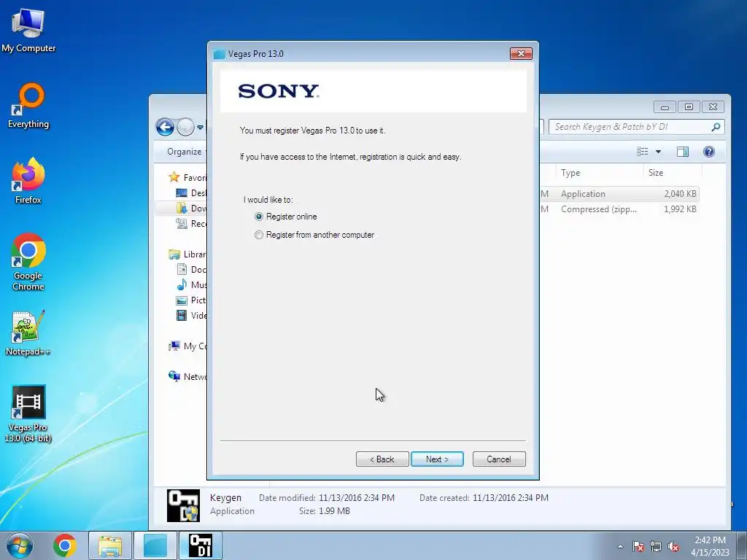The image size is (747, 560).
Task: Select Register from another computer option
Action: 314,235
